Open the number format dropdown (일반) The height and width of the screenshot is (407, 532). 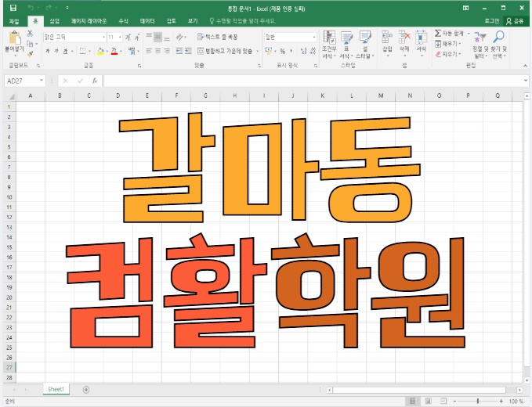click(314, 37)
